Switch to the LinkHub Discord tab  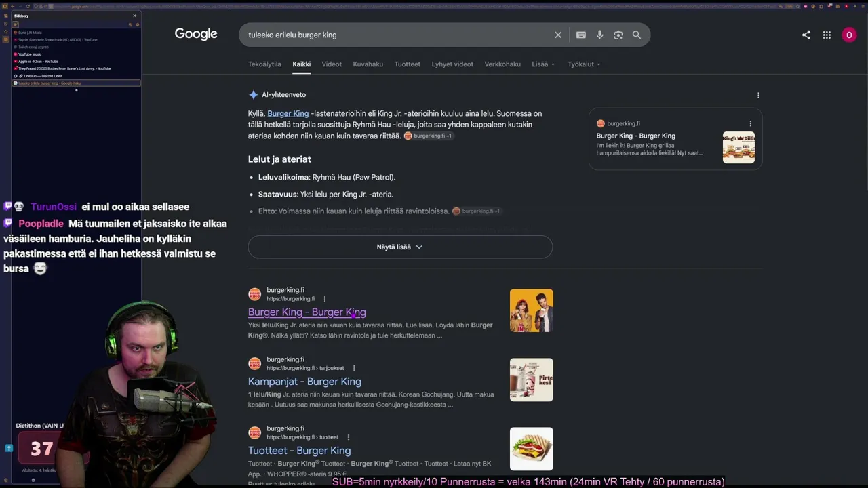coord(76,76)
